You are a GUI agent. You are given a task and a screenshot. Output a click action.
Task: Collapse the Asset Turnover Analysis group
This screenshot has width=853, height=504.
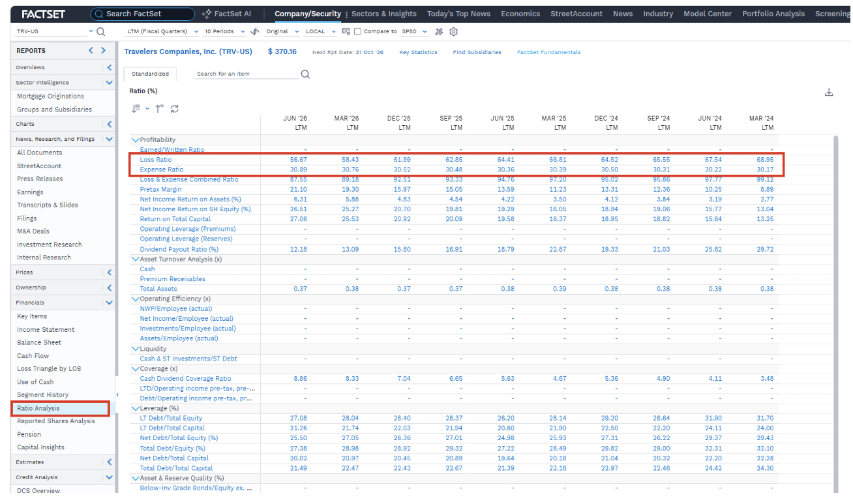tap(136, 259)
